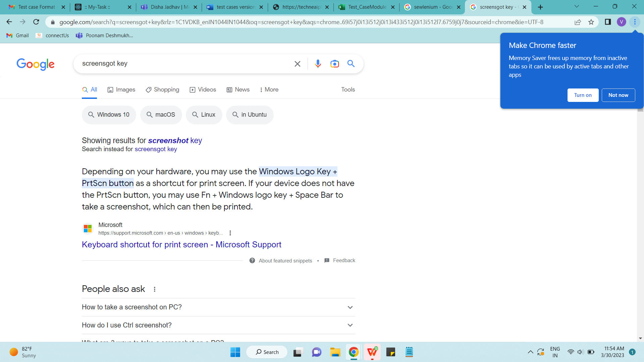
Task: Open 'Keyboard shortcut for print screen' result
Action: tap(181, 245)
